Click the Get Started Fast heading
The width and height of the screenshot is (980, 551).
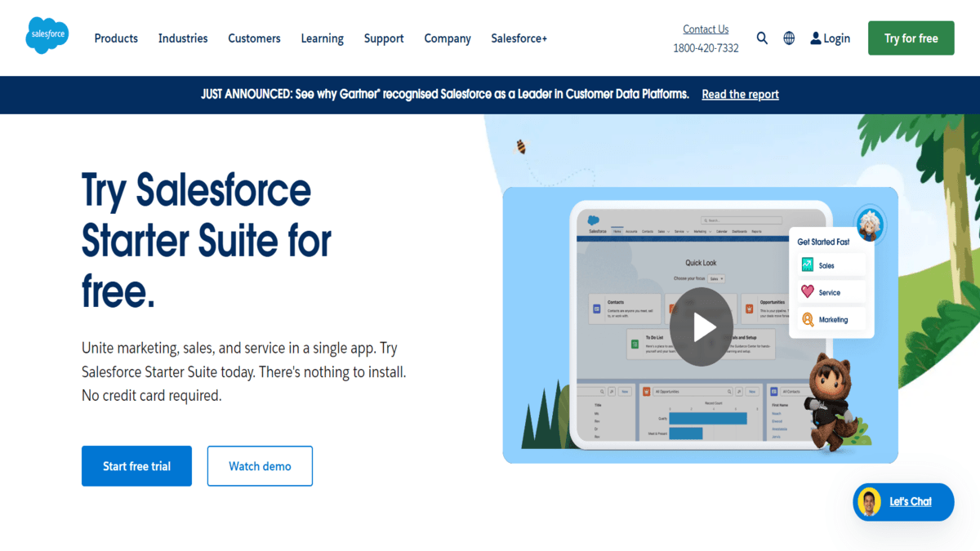click(x=823, y=242)
